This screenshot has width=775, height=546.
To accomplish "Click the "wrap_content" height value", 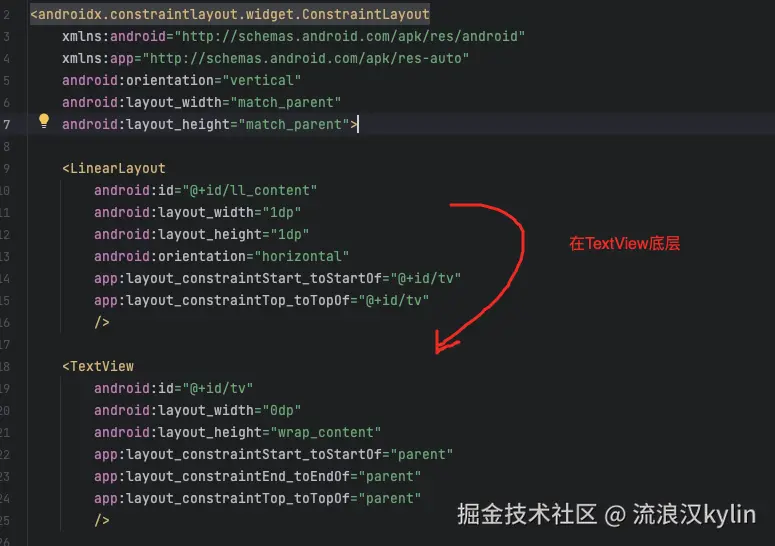I will (326, 432).
